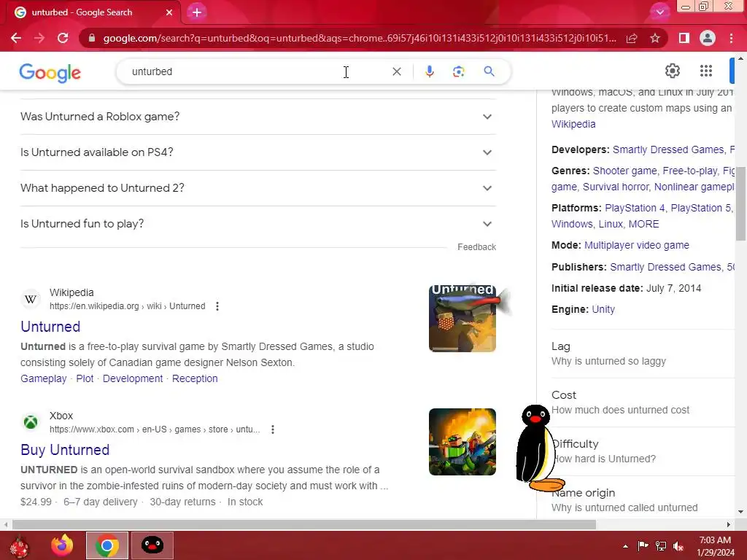This screenshot has height=560, width=747.
Task: Open the Development sitelink
Action: click(133, 378)
